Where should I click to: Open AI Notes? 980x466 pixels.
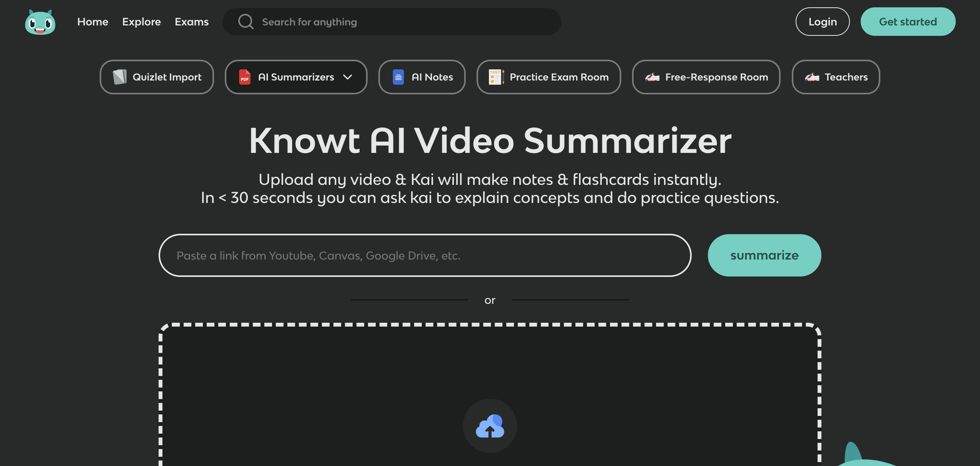[x=422, y=77]
